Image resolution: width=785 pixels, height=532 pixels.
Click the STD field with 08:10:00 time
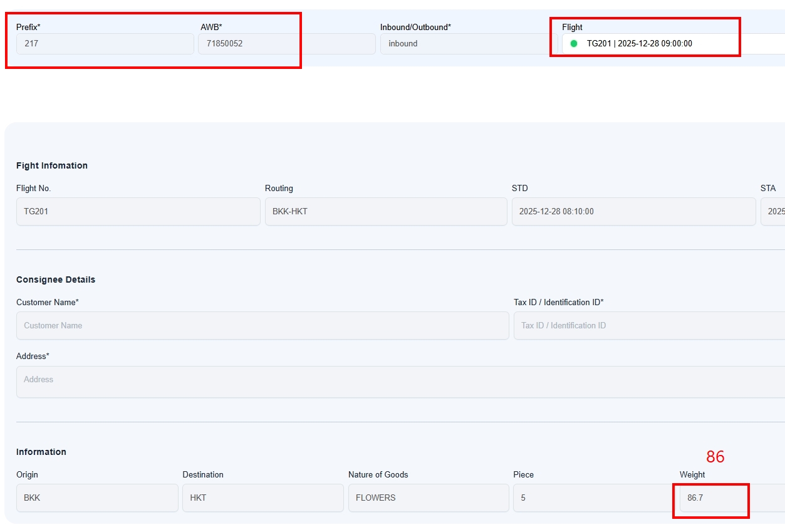click(633, 212)
